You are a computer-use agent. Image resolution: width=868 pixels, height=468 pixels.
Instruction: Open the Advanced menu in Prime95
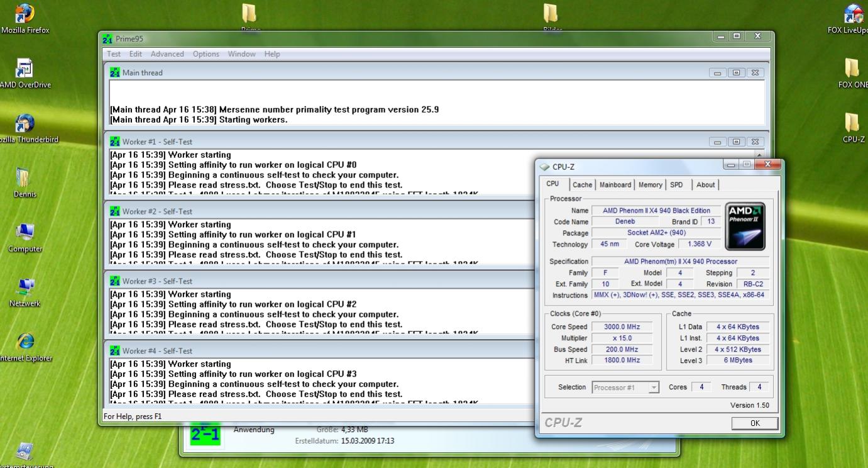(167, 54)
